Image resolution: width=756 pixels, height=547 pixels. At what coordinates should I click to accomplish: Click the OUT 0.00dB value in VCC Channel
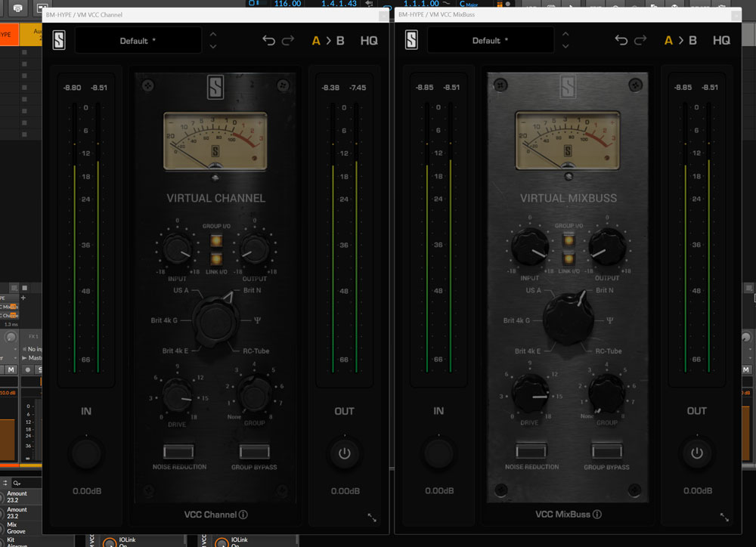[x=345, y=491]
